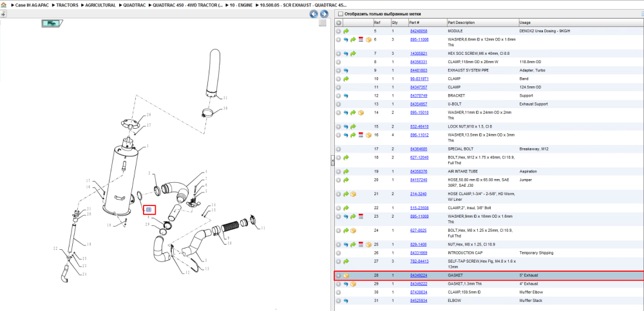Click blue arrow on NUT row 25
Screen dimensions: 644x311
[346, 244]
